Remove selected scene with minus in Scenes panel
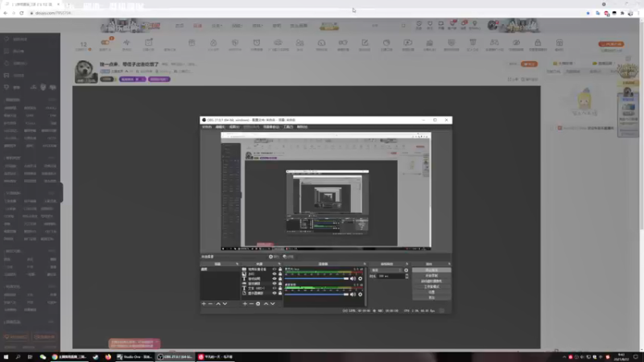Image resolution: width=644 pixels, height=362 pixels. pos(211,304)
